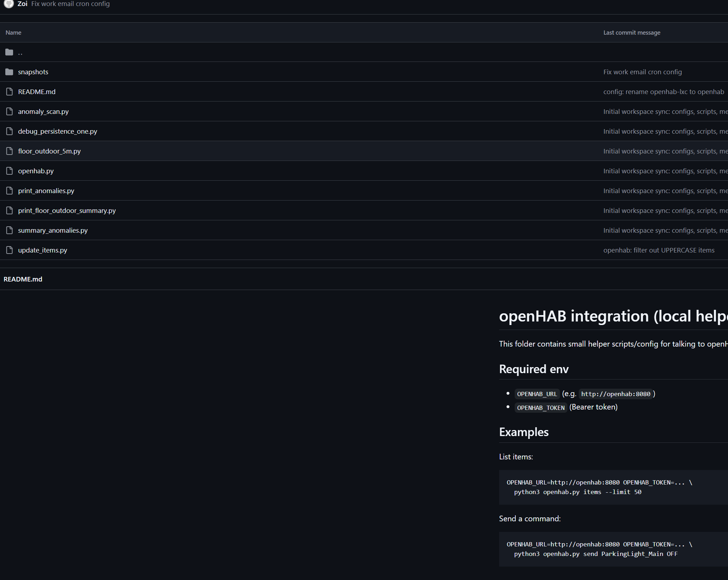Open the snapshots folder
This screenshot has height=580, width=728.
click(x=33, y=72)
